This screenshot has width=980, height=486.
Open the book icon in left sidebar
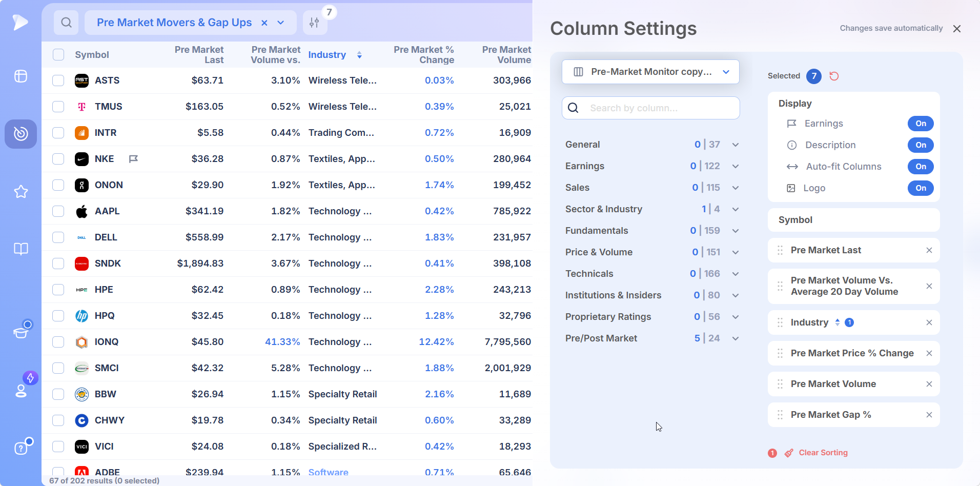(x=21, y=249)
